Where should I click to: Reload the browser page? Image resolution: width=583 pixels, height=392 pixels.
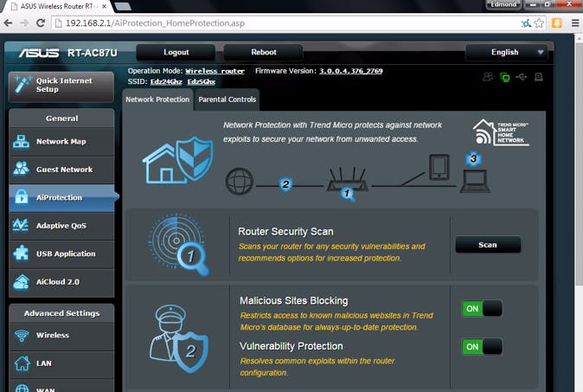pos(41,23)
